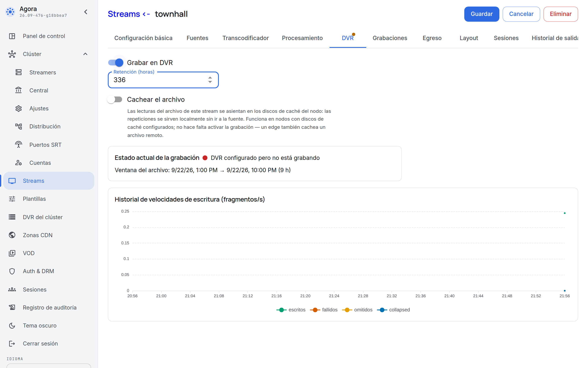Image resolution: width=588 pixels, height=368 pixels.
Task: Switch to Configuración básica tab
Action: tap(143, 38)
